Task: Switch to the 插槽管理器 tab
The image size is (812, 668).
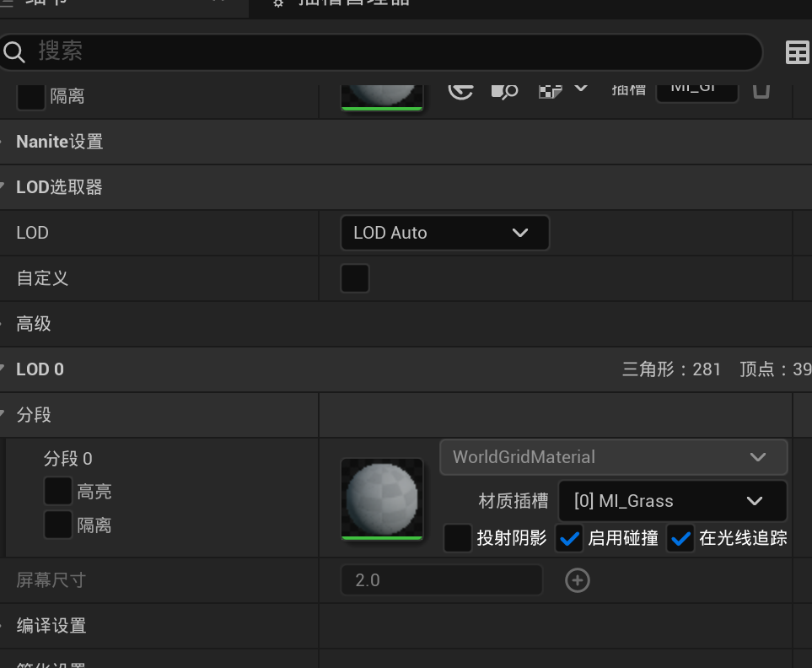Action: [354, 3]
